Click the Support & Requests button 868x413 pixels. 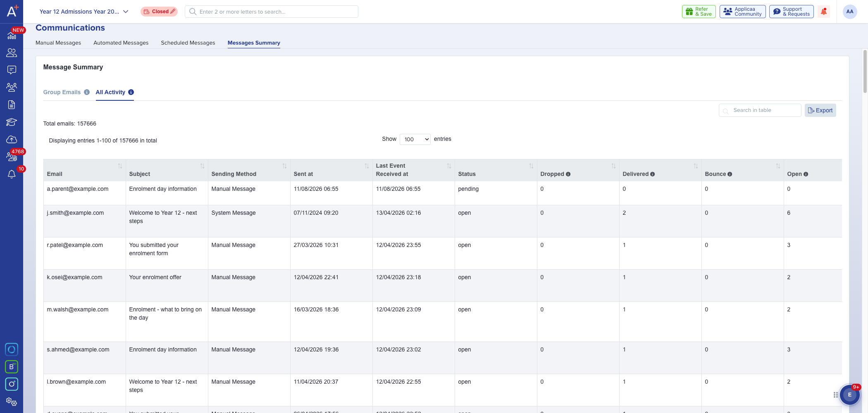pos(792,12)
